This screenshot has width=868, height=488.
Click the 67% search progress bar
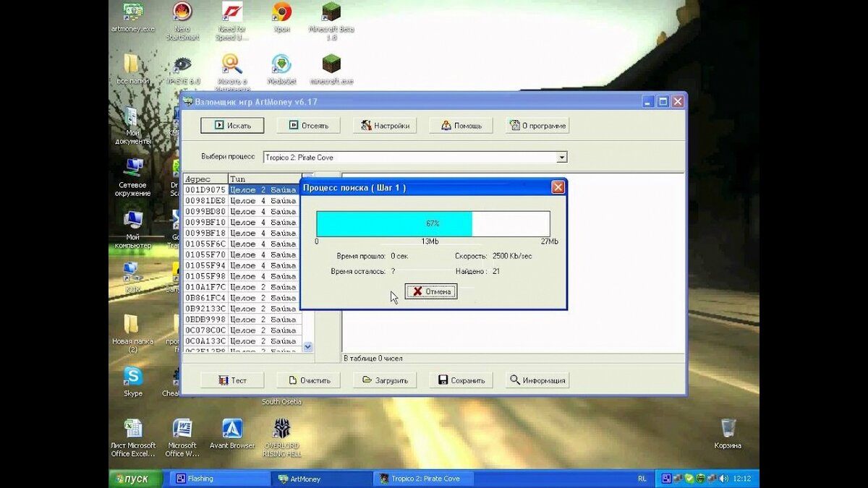(x=433, y=223)
